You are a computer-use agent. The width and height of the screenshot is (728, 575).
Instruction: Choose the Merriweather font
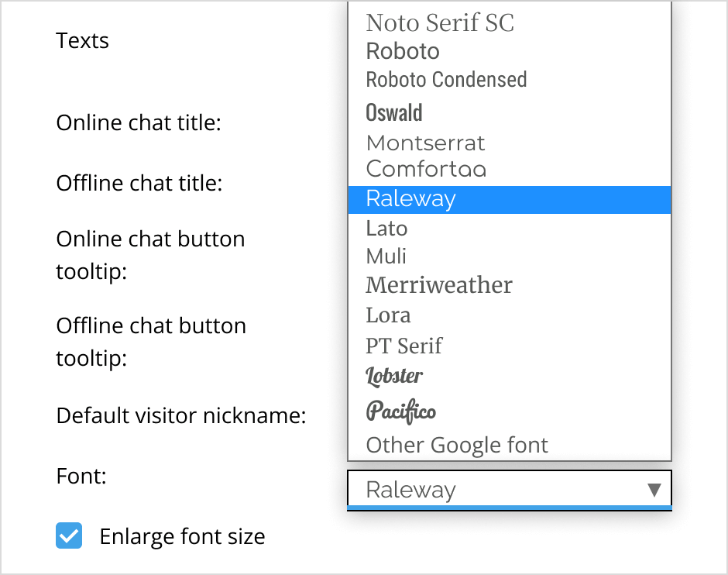click(x=438, y=284)
